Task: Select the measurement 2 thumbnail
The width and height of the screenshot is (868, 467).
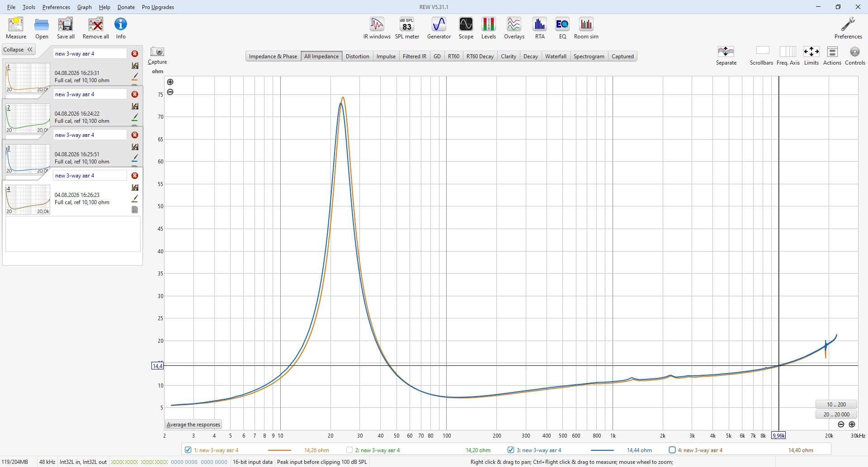Action: coord(28,118)
